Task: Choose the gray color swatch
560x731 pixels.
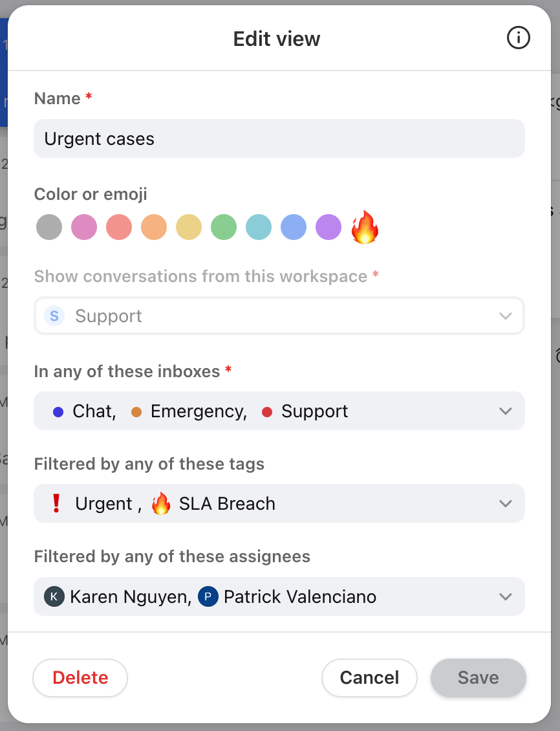Action: [x=49, y=227]
